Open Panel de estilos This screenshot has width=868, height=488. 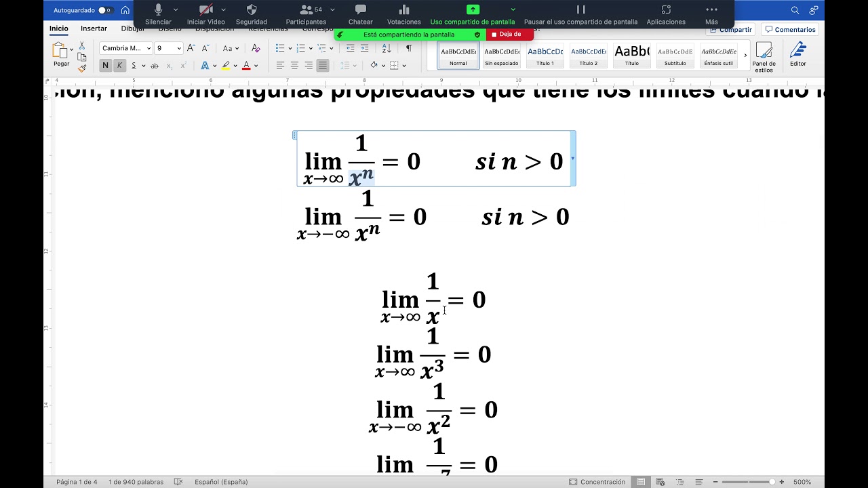pyautogui.click(x=764, y=57)
